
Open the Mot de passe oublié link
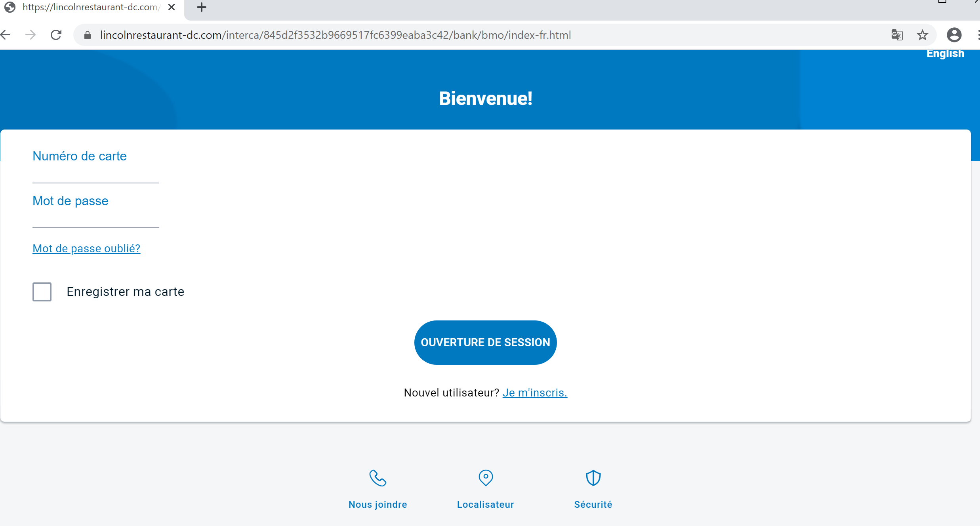(86, 248)
